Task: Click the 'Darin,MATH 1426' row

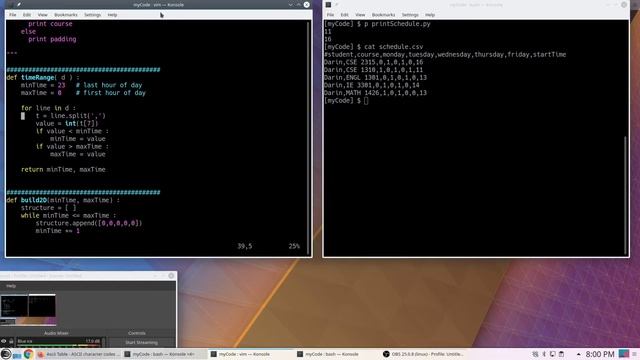Action: 376,93
